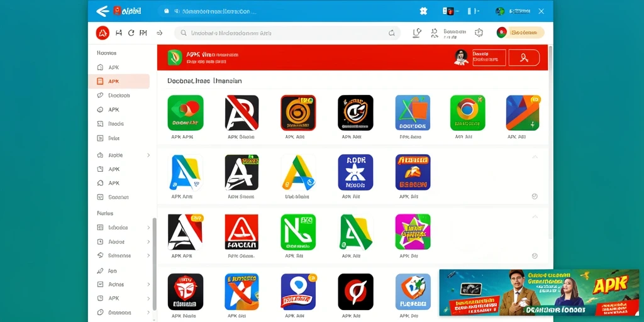
Task: Select the highlighted orange APK sidebar item
Action: pos(119,81)
